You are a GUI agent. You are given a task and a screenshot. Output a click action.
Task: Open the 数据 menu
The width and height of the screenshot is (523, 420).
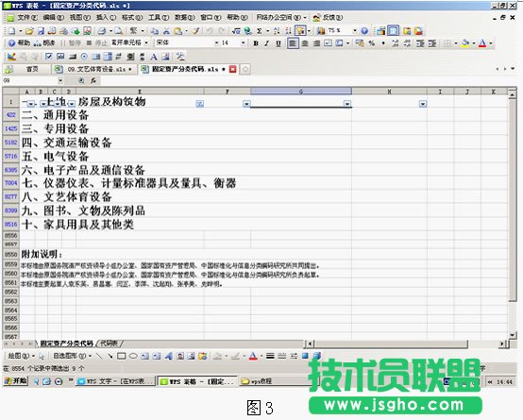tap(184, 17)
